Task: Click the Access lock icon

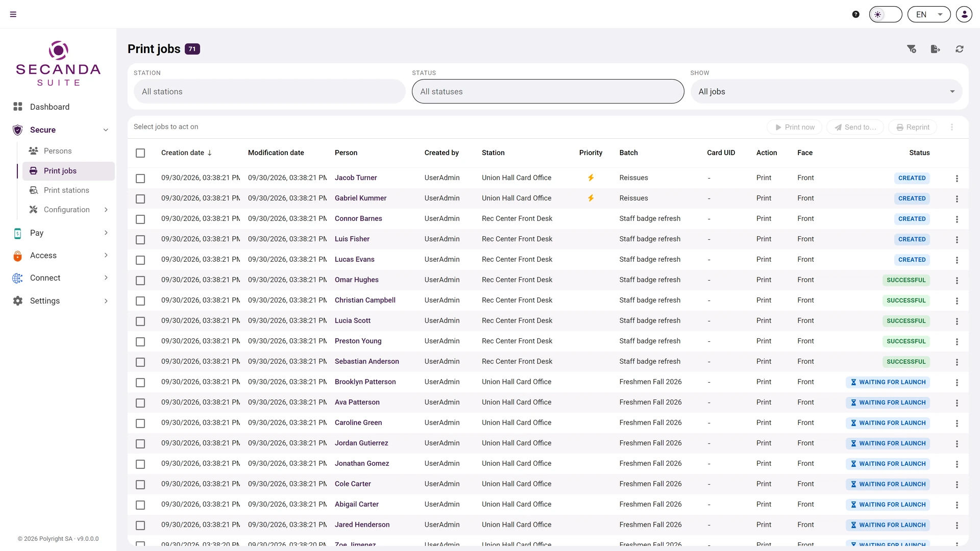Action: tap(18, 256)
